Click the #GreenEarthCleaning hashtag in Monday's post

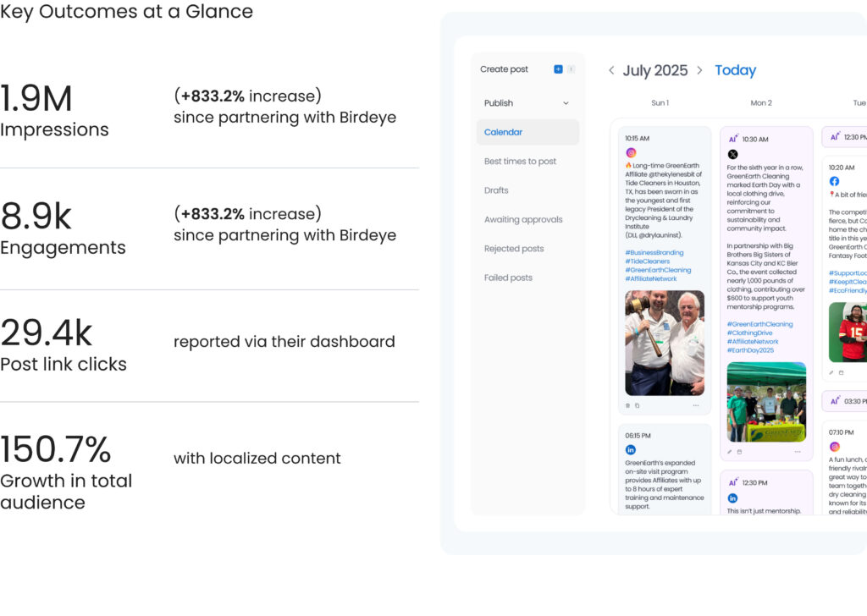pyautogui.click(x=759, y=324)
